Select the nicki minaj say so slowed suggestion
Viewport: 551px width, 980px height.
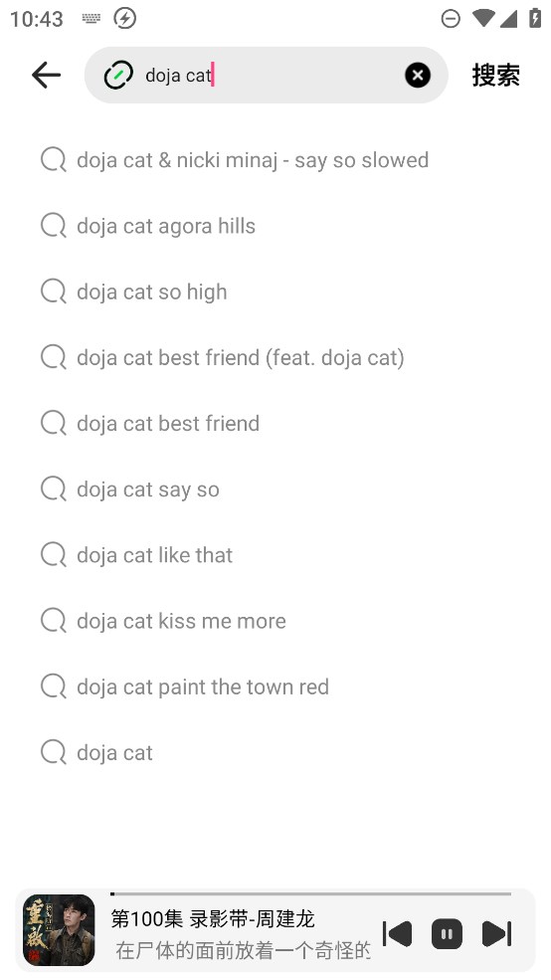(275, 160)
